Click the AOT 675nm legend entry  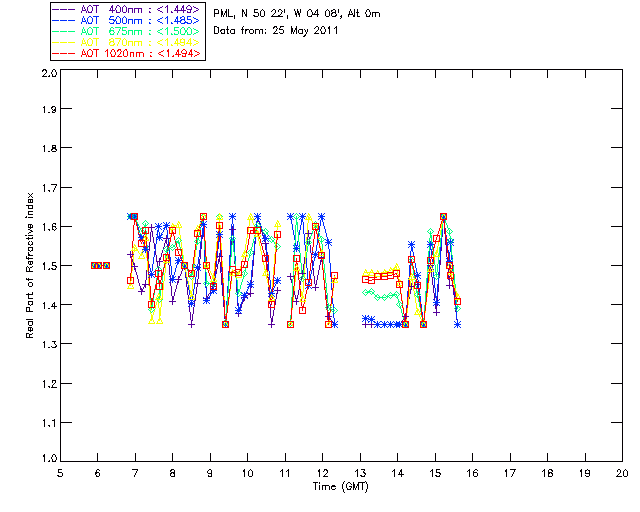tap(127, 31)
